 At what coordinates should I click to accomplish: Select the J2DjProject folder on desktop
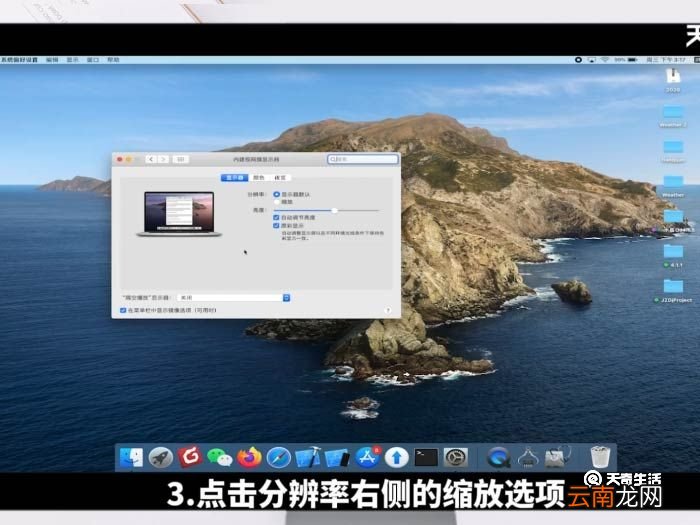(x=673, y=291)
